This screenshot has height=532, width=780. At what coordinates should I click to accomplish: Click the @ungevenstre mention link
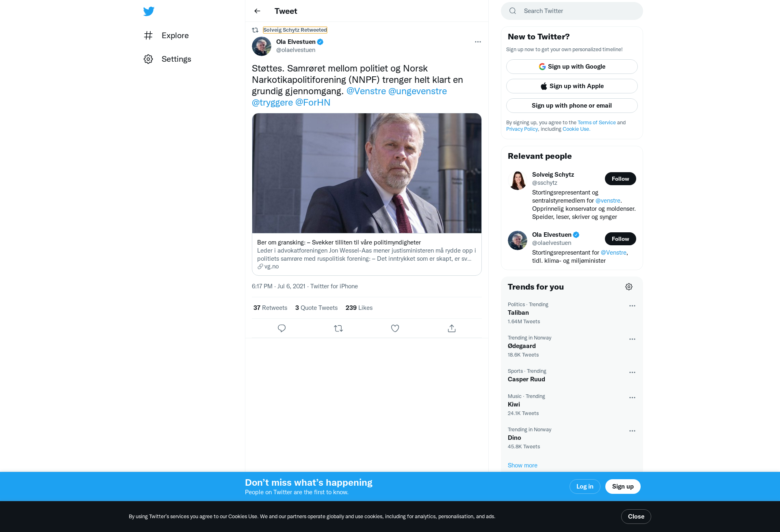[418, 91]
